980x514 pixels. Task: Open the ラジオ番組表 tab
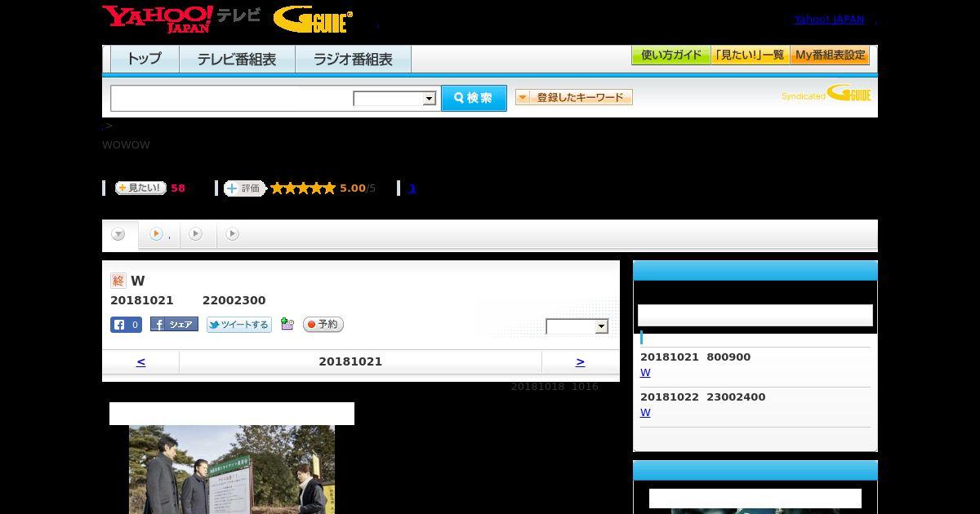point(353,60)
